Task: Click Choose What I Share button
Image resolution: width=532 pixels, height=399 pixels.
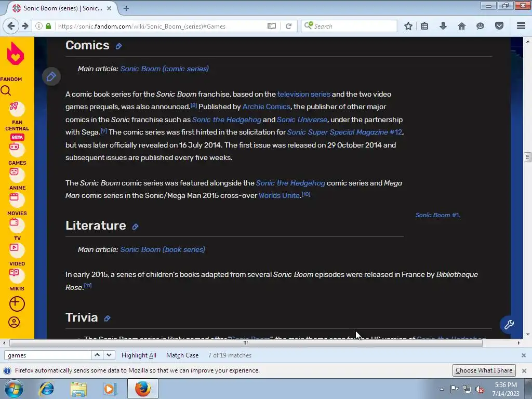Action: [484, 370]
